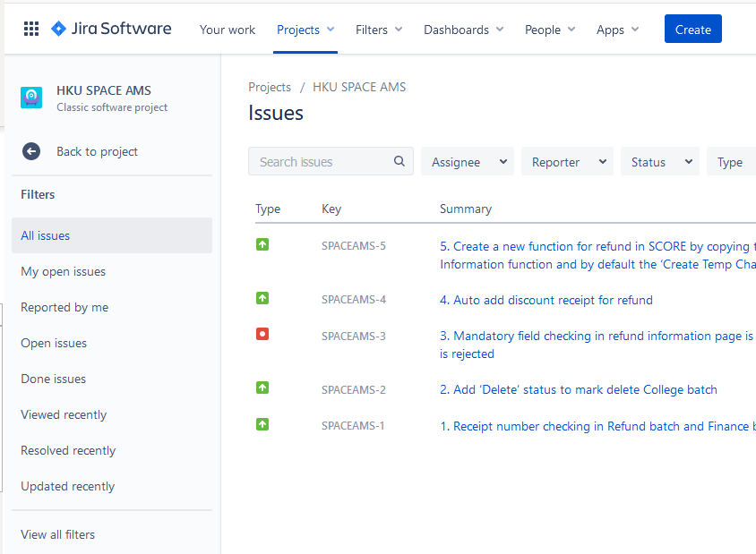The image size is (756, 554).
Task: Select the Updated recently filter
Action: (112, 486)
